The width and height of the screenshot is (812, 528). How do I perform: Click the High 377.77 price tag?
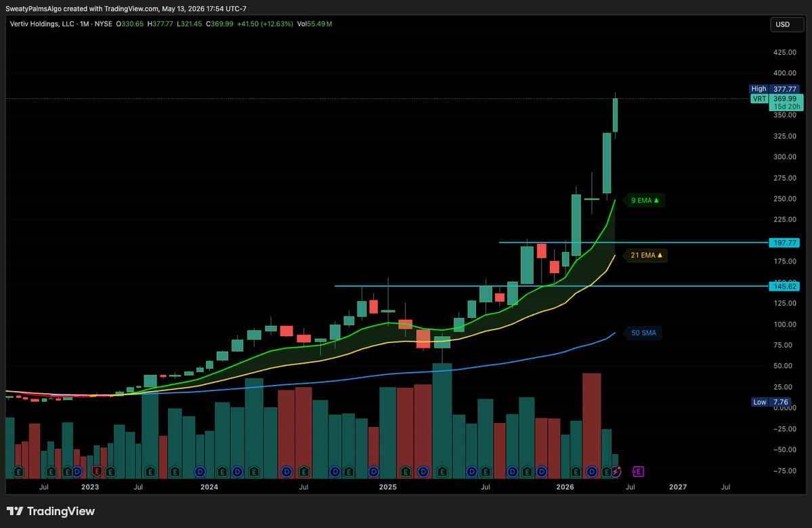pyautogui.click(x=775, y=89)
